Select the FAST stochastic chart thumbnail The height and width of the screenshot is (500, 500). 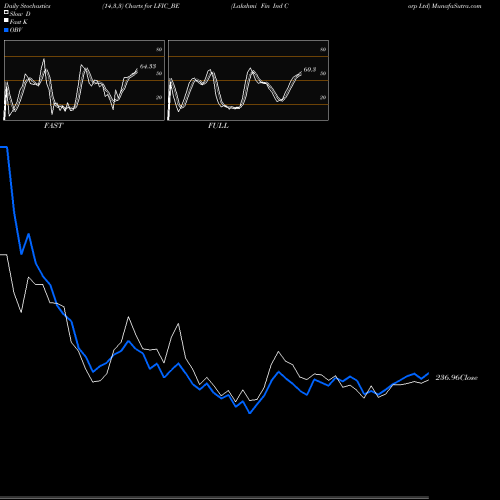click(84, 80)
